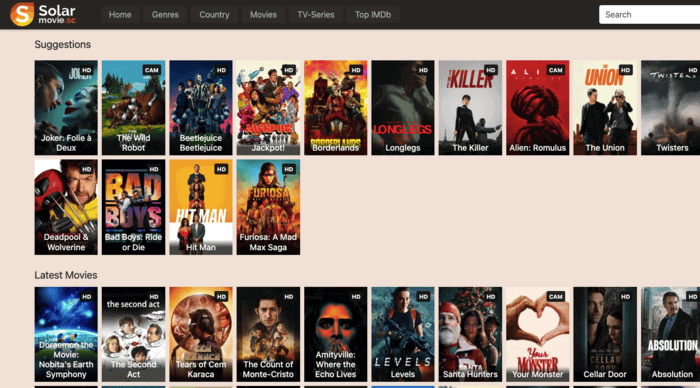Image resolution: width=700 pixels, height=388 pixels.
Task: Open the Hit Man movie poster
Action: 201,207
